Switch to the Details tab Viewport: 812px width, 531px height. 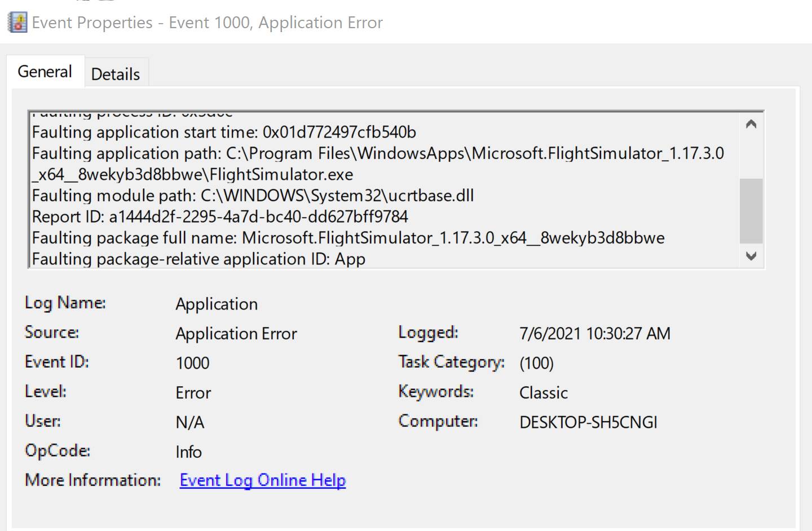116,73
